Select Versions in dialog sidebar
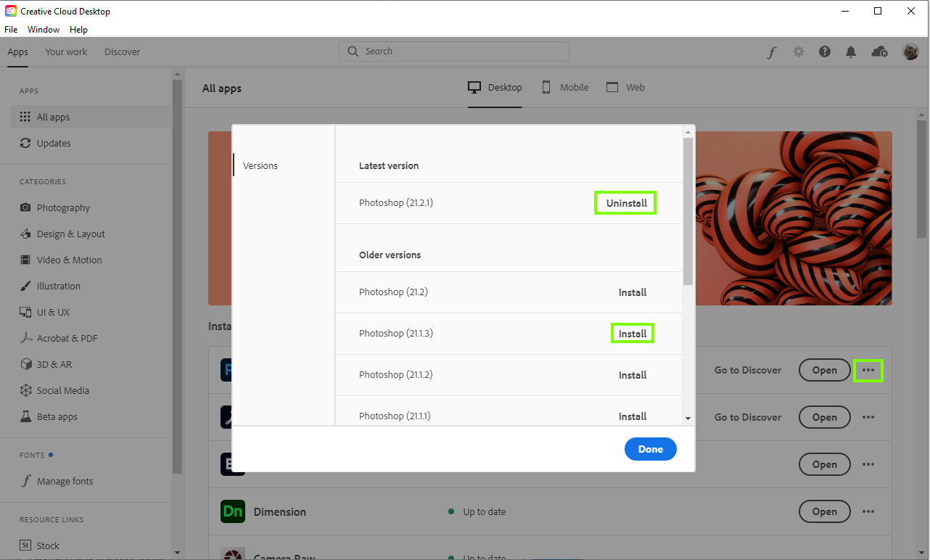The width and height of the screenshot is (930, 560). (x=260, y=165)
